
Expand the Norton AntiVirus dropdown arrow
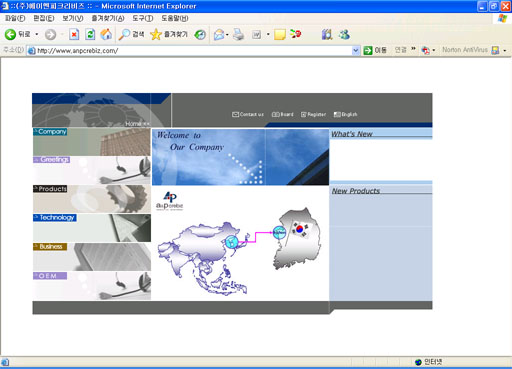[505, 51]
